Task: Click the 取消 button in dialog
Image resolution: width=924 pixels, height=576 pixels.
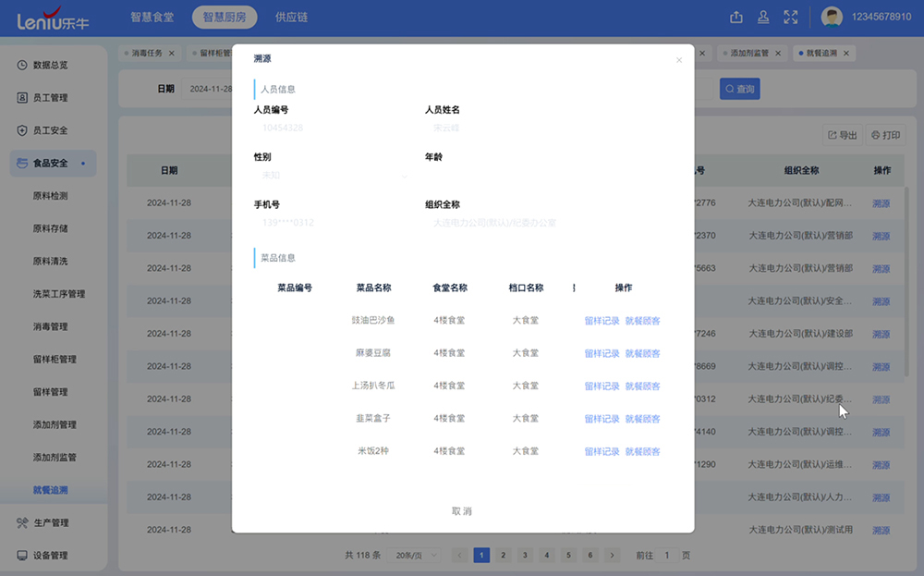Action: [462, 511]
